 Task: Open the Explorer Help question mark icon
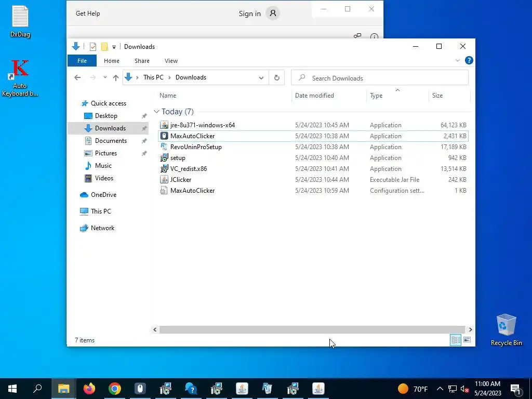pyautogui.click(x=469, y=60)
